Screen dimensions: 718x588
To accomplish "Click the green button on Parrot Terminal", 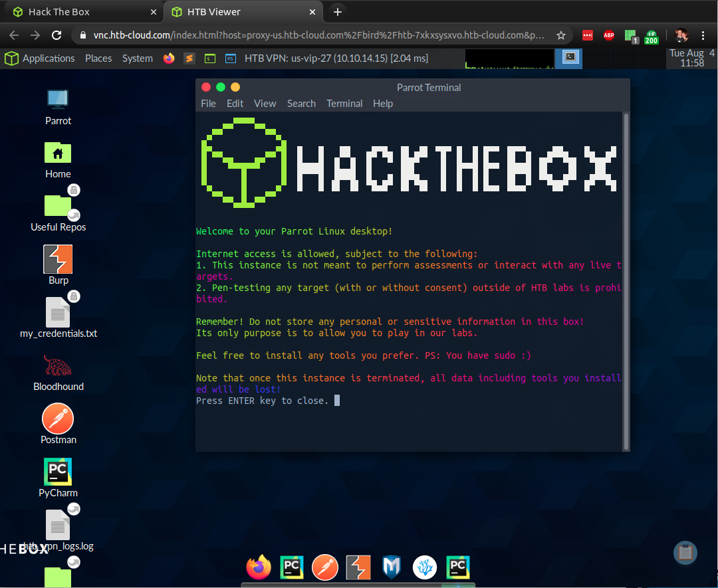I will (221, 87).
